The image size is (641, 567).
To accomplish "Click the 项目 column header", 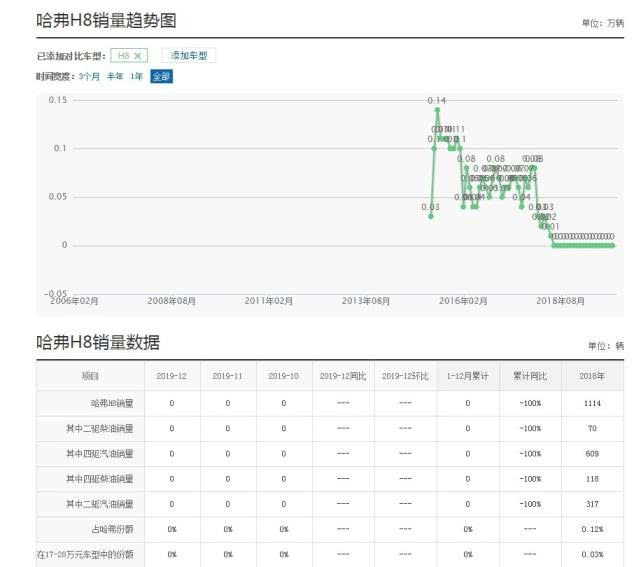I will 90,376.
